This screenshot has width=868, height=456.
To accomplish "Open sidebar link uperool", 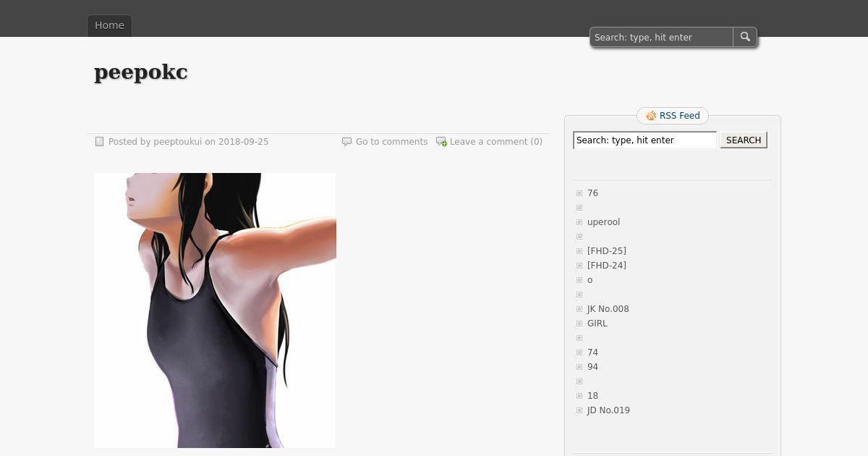I will 603,222.
